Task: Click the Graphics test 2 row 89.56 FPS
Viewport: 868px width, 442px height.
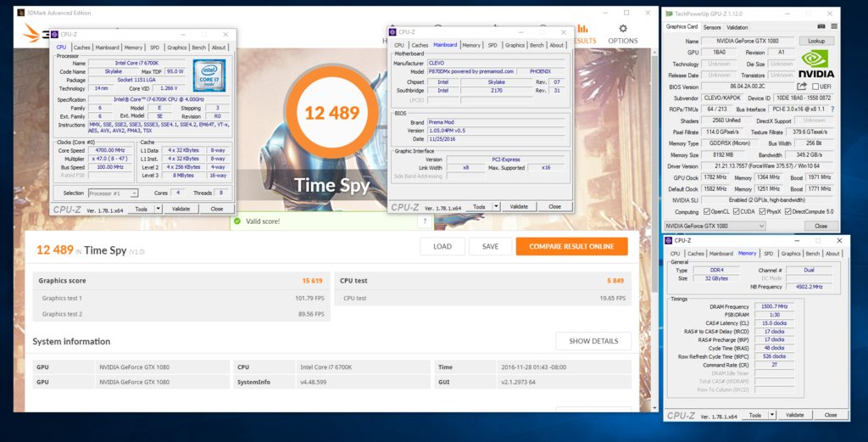Action: [x=181, y=314]
